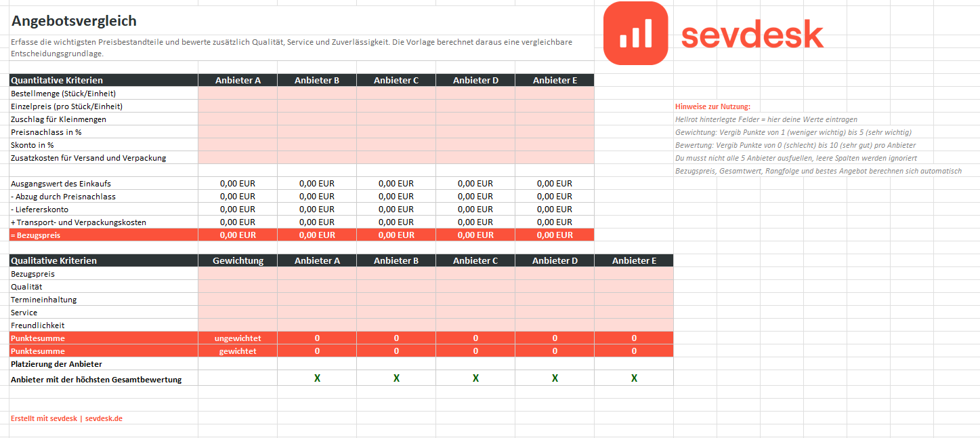Screen dimensions: 980x438
Task: Click Preisnachlass in % cell for Anbieter D
Action: pos(475,132)
